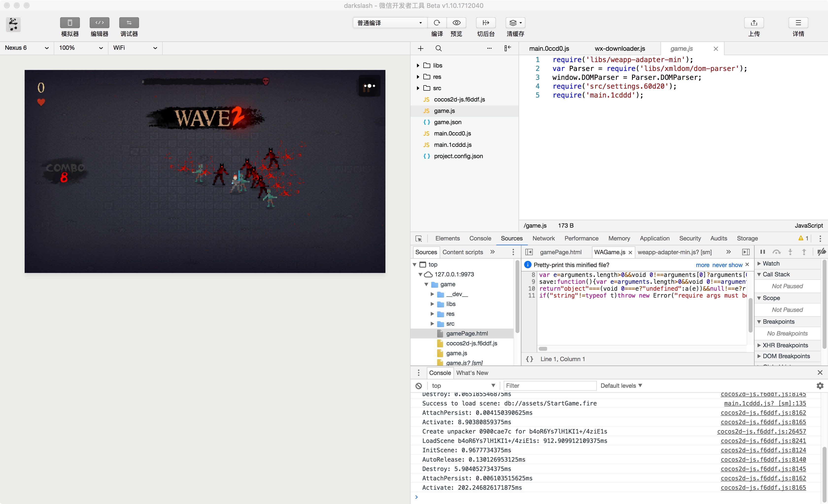Open the Storage devtools tab
The image size is (828, 504).
pyautogui.click(x=747, y=238)
